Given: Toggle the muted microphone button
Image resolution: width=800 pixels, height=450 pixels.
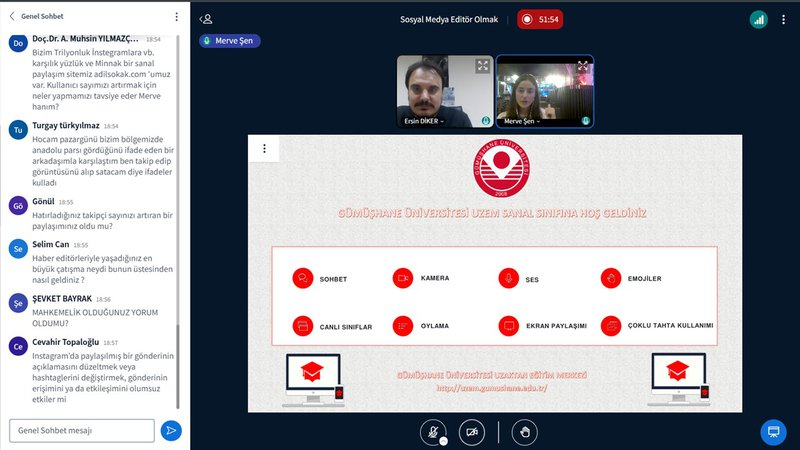Looking at the screenshot, I should pyautogui.click(x=432, y=431).
